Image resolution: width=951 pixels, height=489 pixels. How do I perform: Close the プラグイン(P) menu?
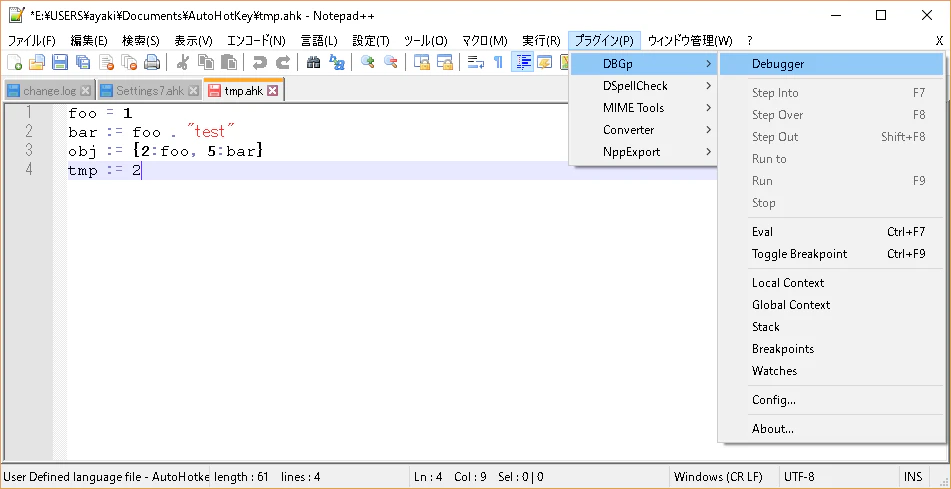click(604, 41)
